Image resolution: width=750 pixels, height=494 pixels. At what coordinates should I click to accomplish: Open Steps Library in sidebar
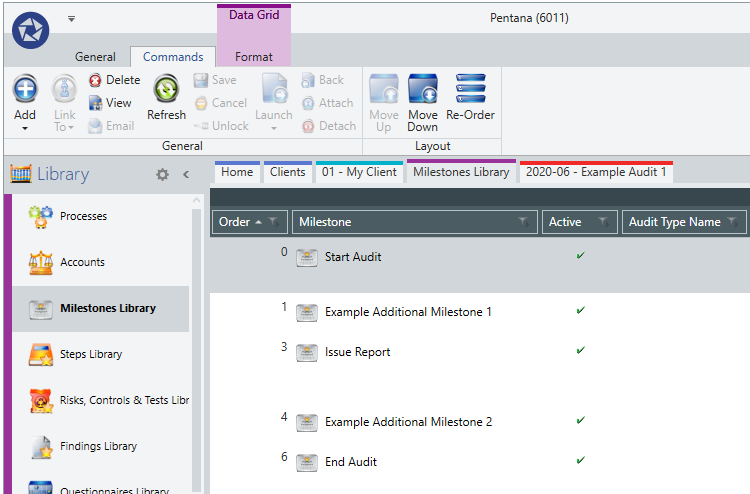point(100,354)
